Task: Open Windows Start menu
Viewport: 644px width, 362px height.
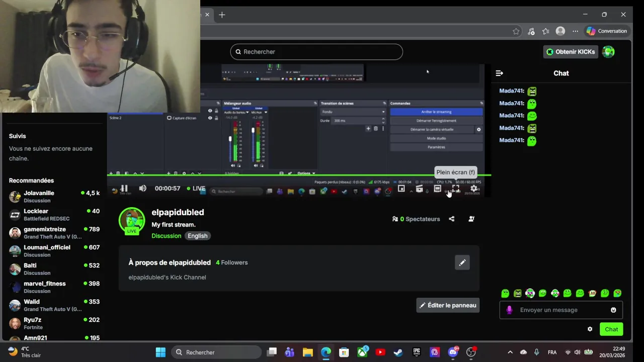Action: [160, 352]
